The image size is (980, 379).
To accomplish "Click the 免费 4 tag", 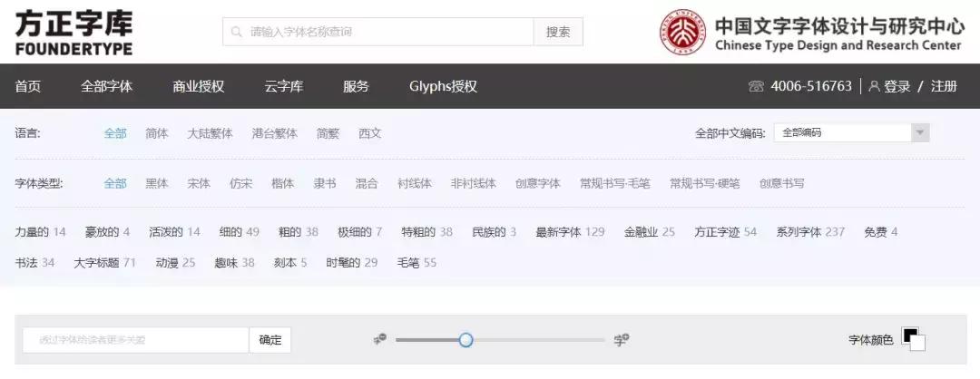I will [x=881, y=232].
